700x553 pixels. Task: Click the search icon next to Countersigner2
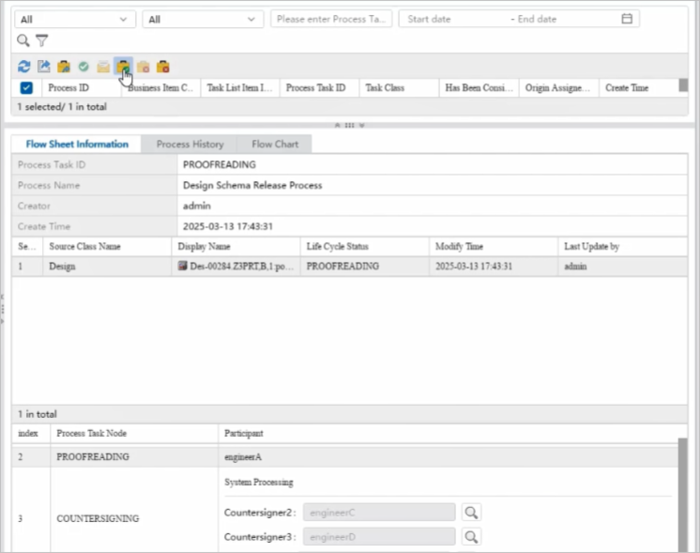[472, 512]
